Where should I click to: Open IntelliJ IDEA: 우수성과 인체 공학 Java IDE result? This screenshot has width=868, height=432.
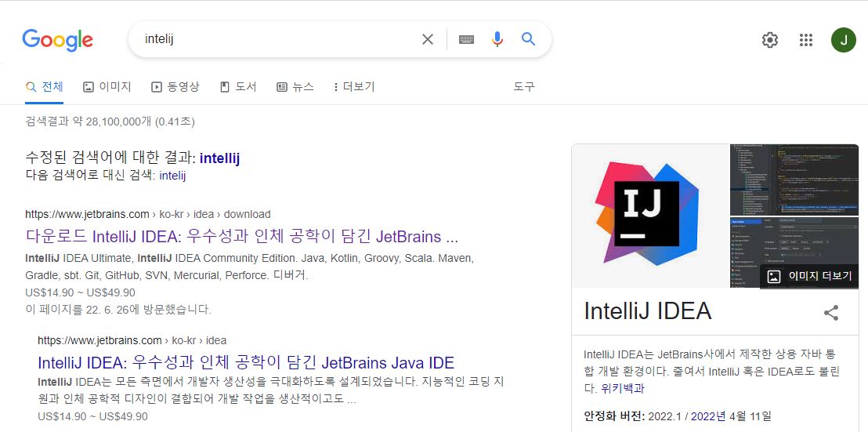pyautogui.click(x=246, y=363)
